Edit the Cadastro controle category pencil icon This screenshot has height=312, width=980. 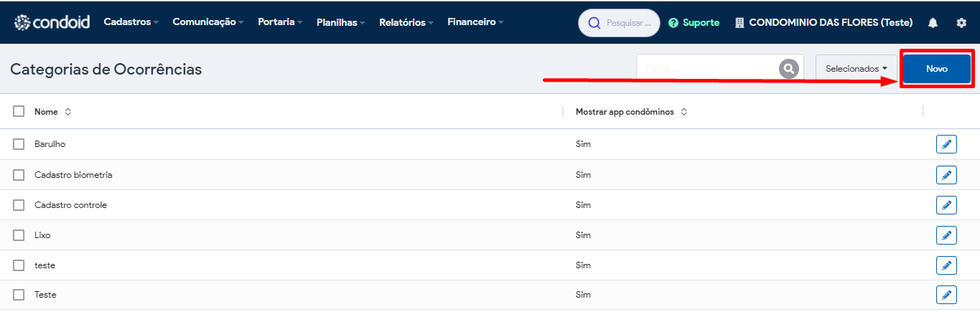(946, 205)
